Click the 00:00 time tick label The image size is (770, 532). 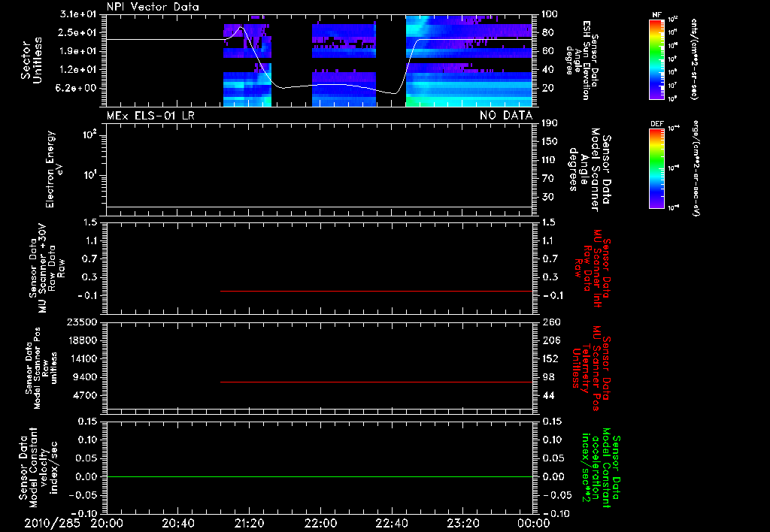[x=533, y=523]
